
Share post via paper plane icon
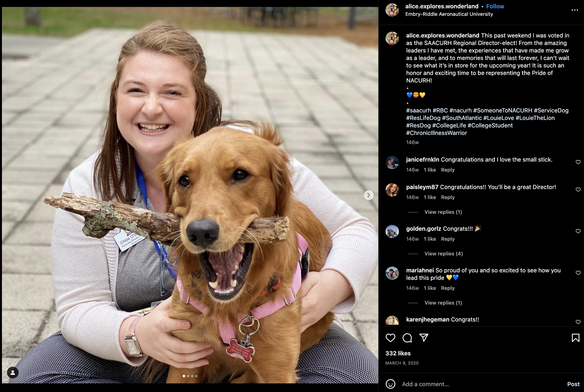[x=424, y=338]
